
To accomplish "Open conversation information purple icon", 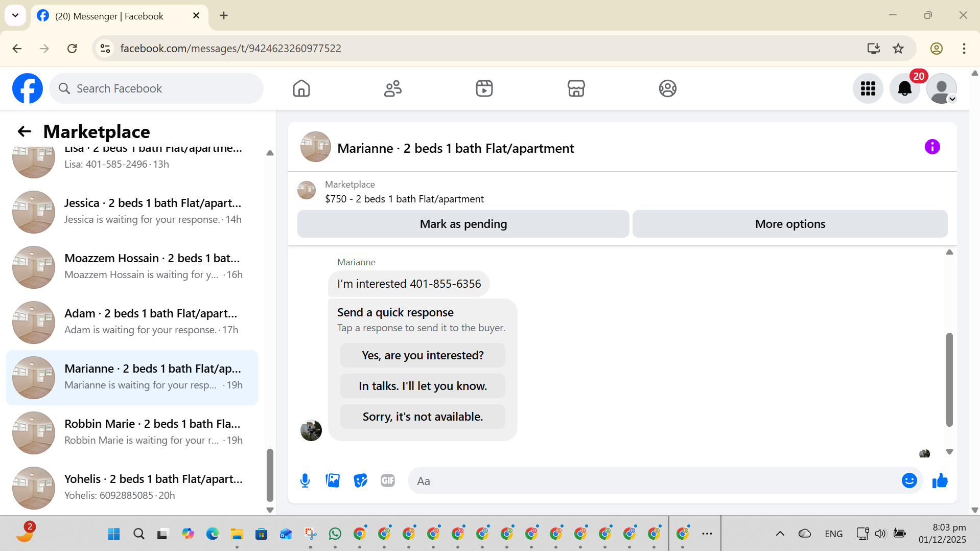I will pyautogui.click(x=932, y=147).
